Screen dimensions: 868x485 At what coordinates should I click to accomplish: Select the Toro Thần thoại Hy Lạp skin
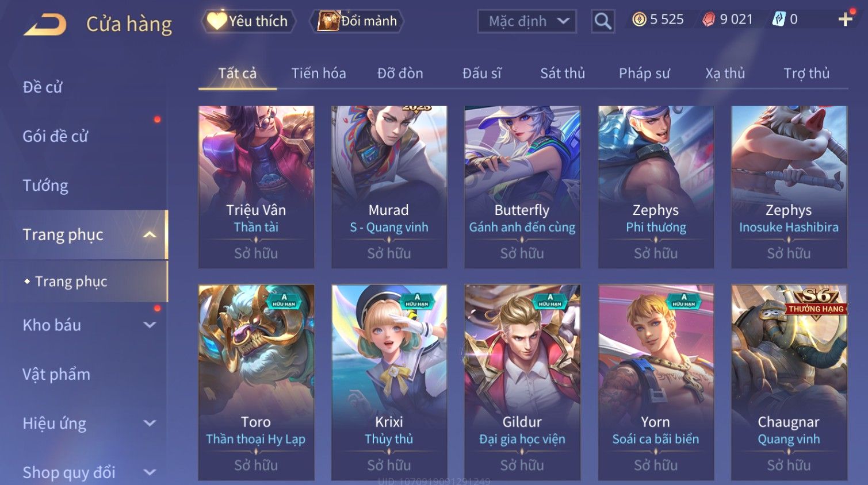256,382
